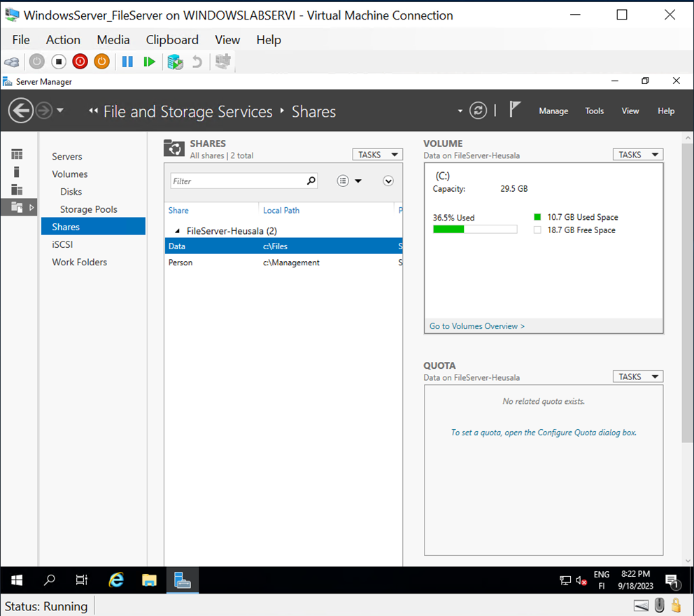Open the Clipboard menu
This screenshot has width=694, height=616.
coord(172,40)
